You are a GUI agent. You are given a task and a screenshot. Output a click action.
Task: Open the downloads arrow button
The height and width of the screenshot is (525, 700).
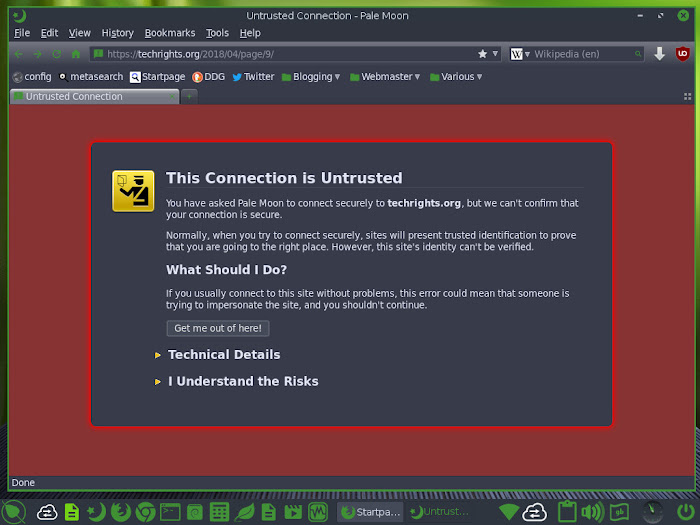point(659,54)
